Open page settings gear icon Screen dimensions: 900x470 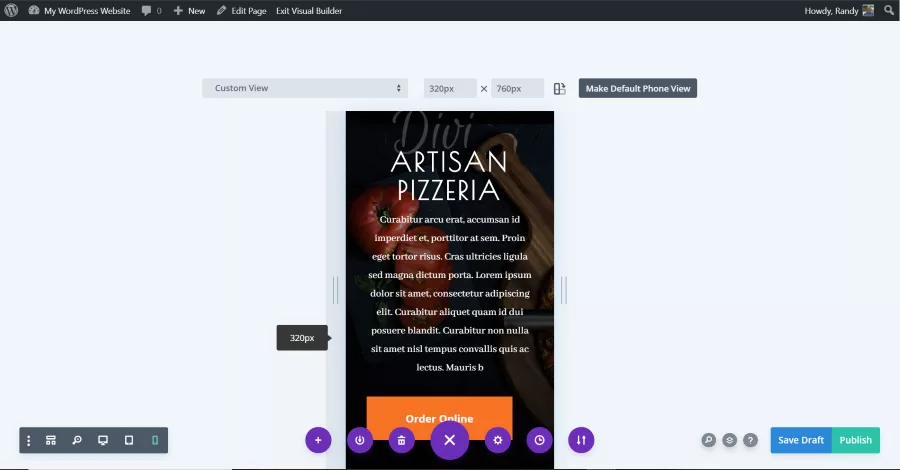pos(498,440)
